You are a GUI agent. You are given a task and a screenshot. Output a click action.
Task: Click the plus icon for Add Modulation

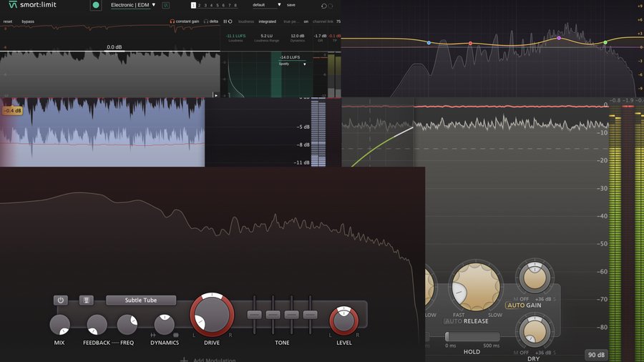[184, 360]
